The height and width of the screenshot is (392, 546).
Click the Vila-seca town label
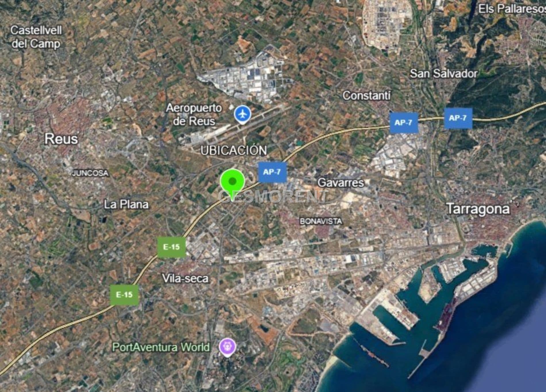185,278
